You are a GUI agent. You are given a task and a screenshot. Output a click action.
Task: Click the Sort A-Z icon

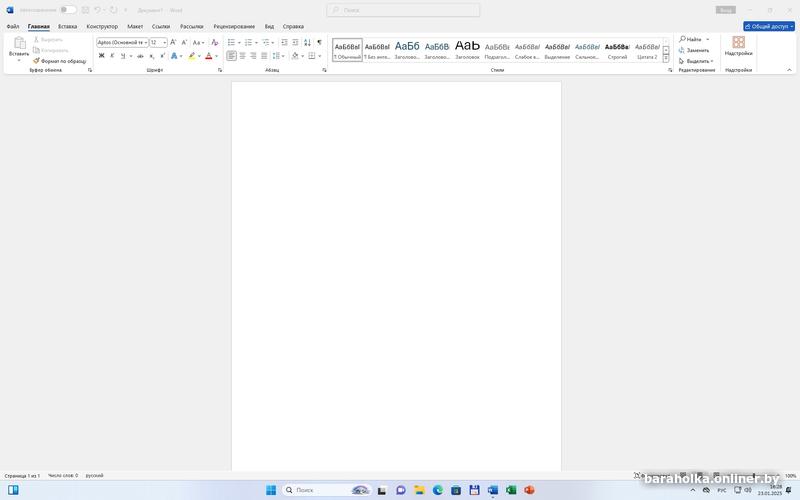click(307, 42)
